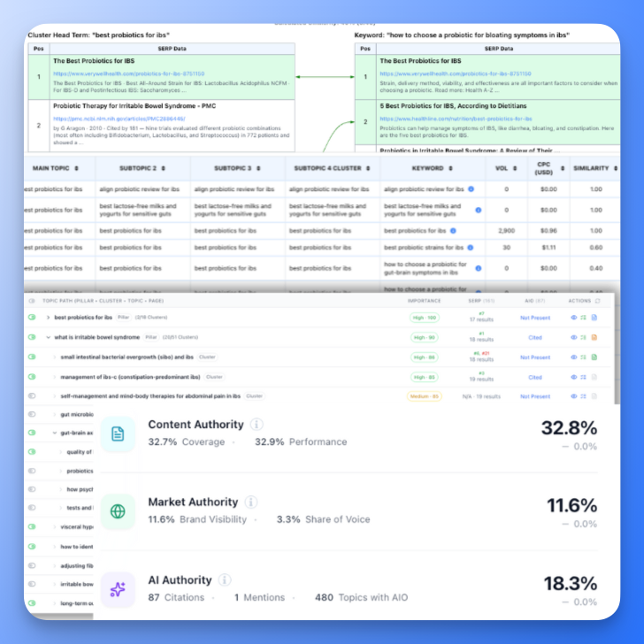Image resolution: width=644 pixels, height=644 pixels.
Task: Expand the management of ibs-c cluster row
Action: (54, 377)
